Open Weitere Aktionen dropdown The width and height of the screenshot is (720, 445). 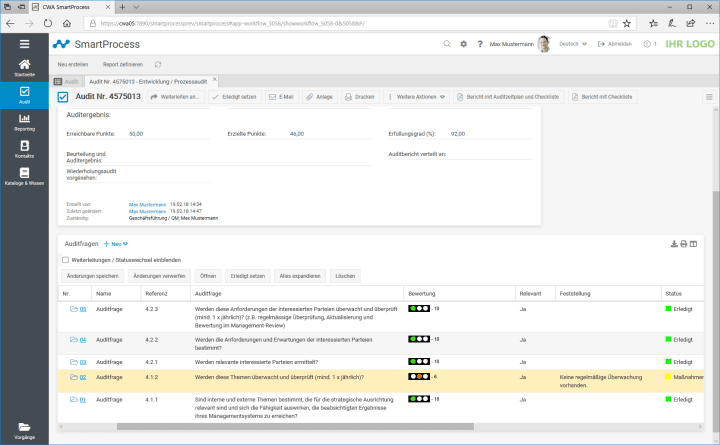416,97
